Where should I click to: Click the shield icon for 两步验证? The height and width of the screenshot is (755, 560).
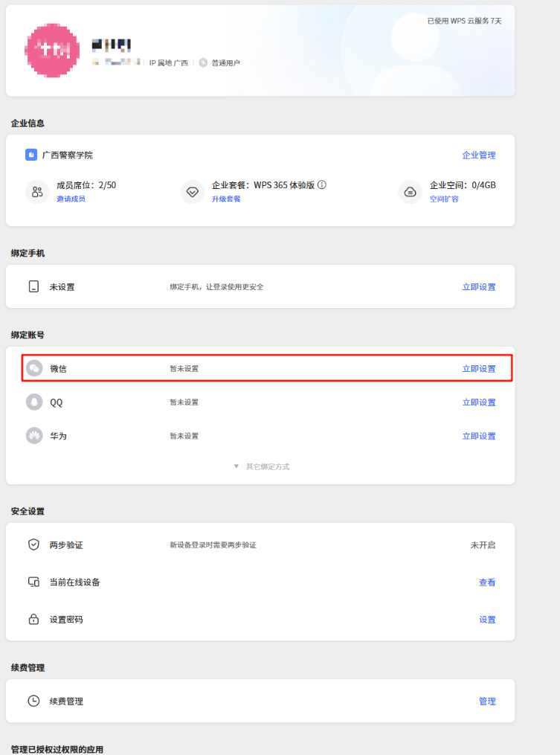[33, 544]
